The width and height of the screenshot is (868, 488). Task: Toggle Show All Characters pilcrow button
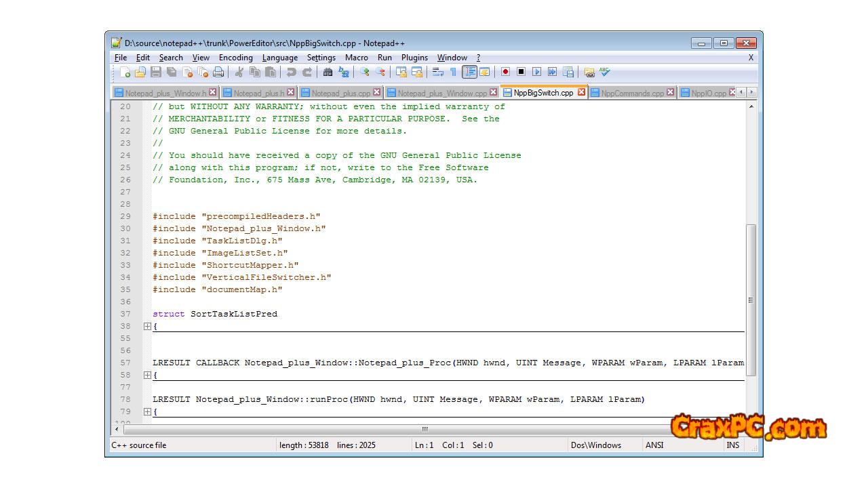453,72
